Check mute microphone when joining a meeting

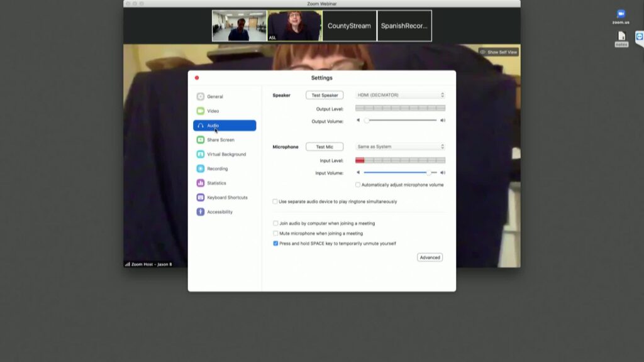click(275, 233)
